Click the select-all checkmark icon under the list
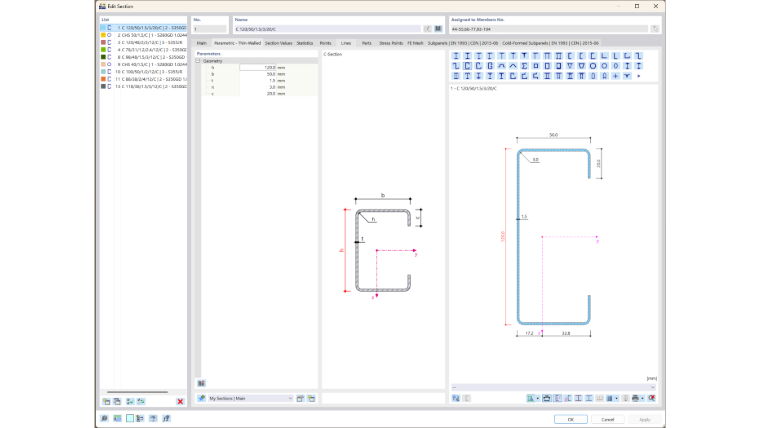The width and height of the screenshot is (760, 428). (x=130, y=401)
